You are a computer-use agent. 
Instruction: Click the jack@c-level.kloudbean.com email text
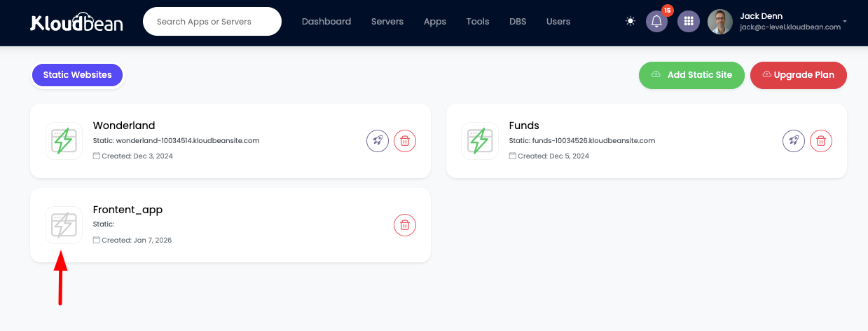[790, 27]
